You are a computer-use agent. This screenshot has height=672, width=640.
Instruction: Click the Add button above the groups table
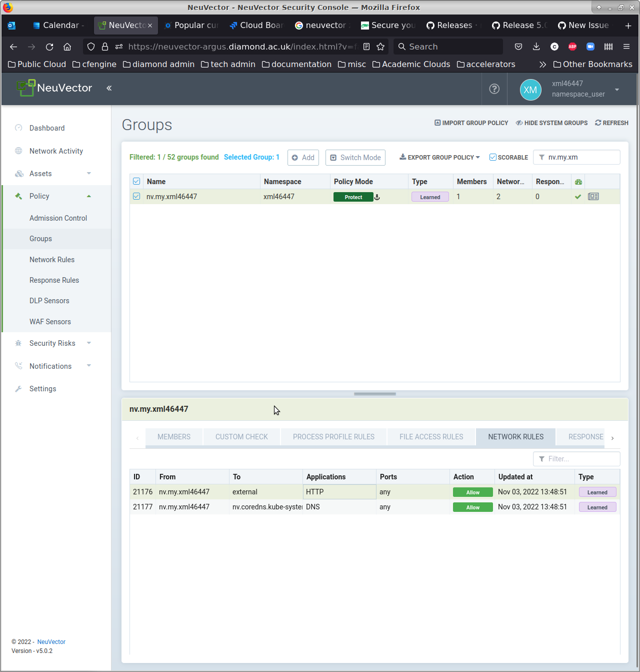pyautogui.click(x=303, y=157)
